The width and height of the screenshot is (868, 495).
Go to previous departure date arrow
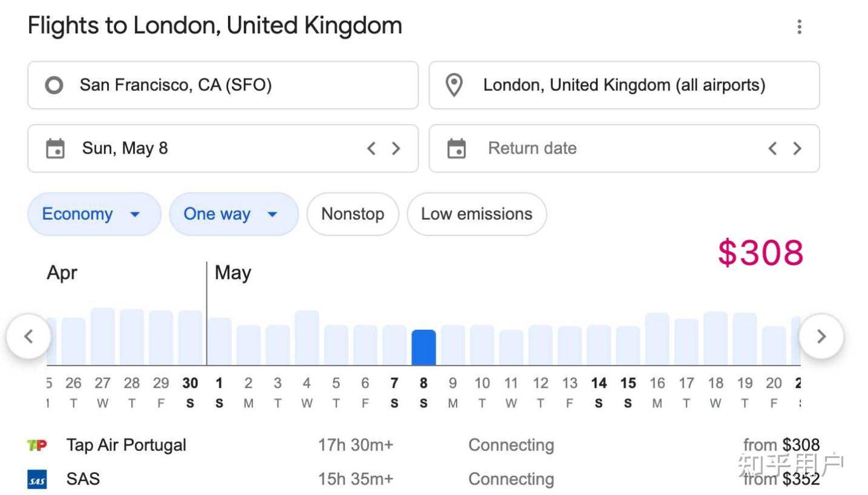coord(371,148)
